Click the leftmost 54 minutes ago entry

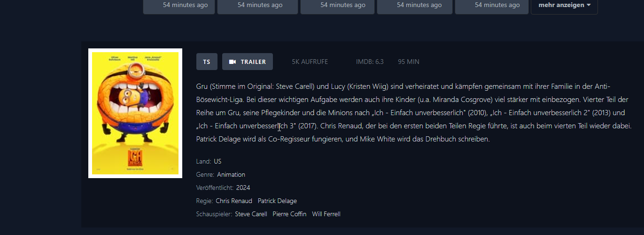179,5
